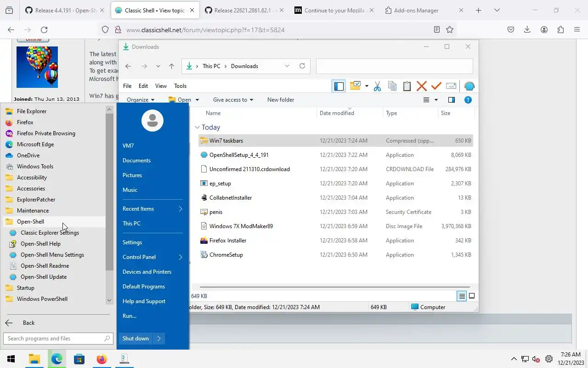Select the ChromeSetup file

point(336,255)
